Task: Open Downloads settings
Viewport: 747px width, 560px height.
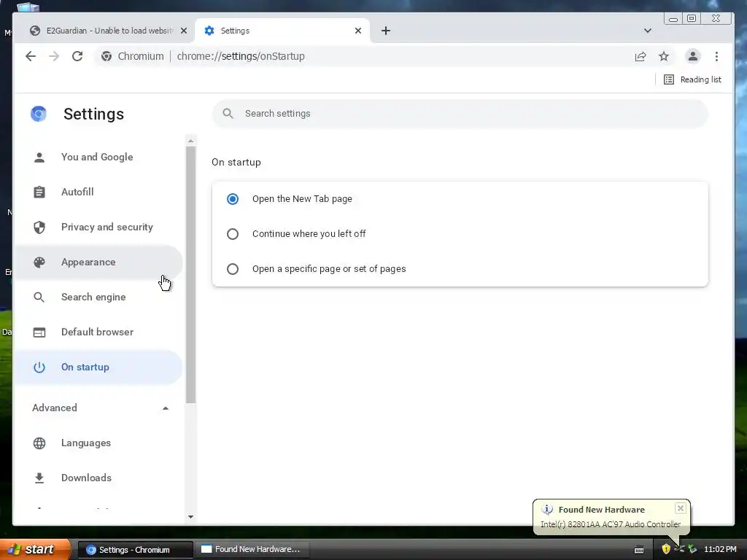Action: pos(98,478)
